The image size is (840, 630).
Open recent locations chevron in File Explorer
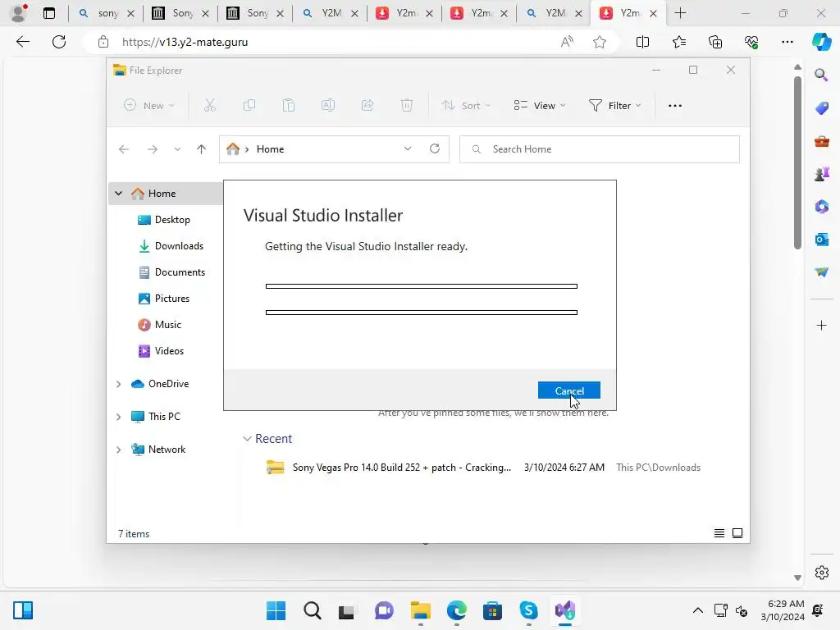(177, 149)
